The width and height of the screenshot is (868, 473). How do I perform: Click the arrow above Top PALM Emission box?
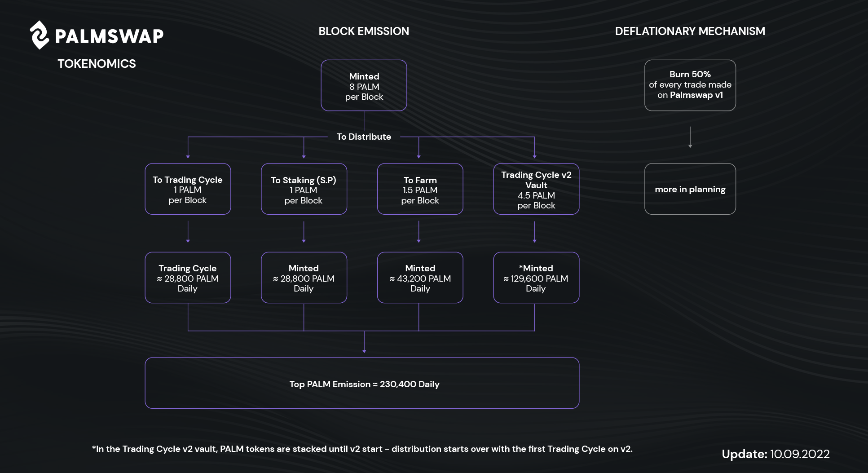point(364,342)
